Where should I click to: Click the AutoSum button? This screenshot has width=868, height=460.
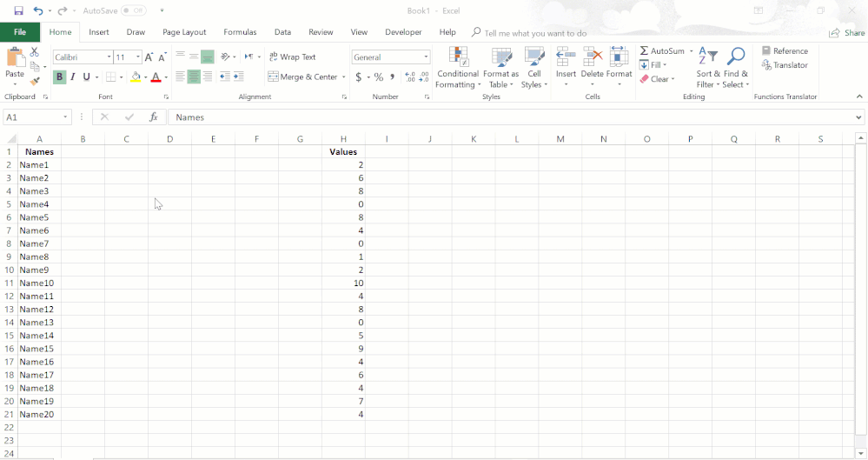click(662, 51)
